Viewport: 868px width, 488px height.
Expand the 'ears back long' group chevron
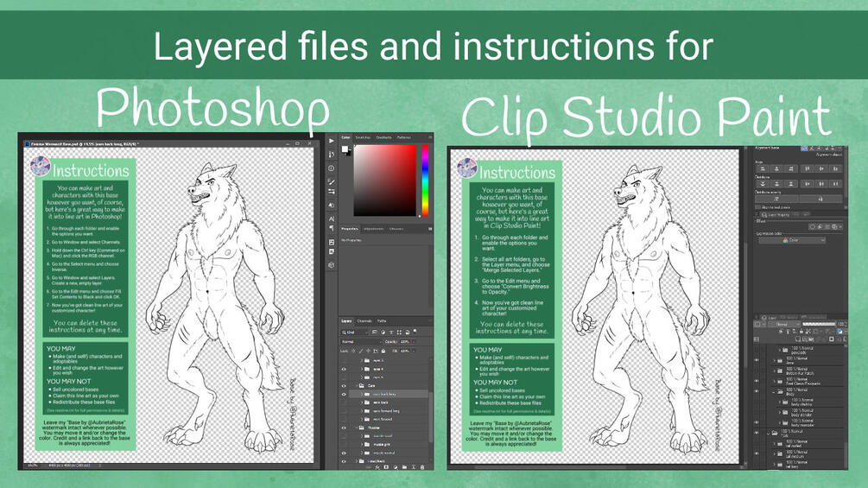(362, 395)
